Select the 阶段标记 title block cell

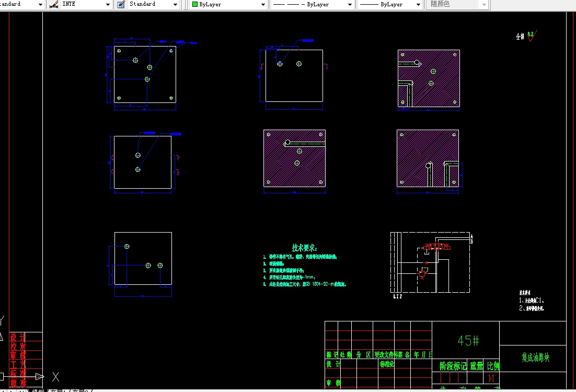(x=453, y=366)
